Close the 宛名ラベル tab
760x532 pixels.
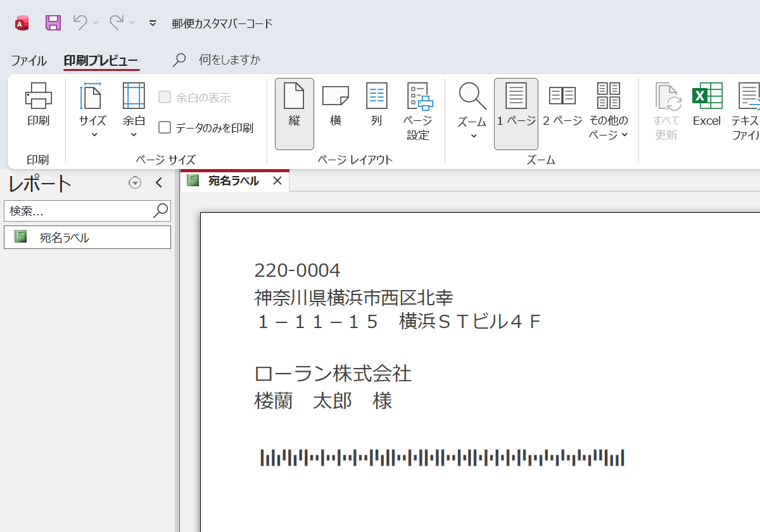click(x=277, y=180)
